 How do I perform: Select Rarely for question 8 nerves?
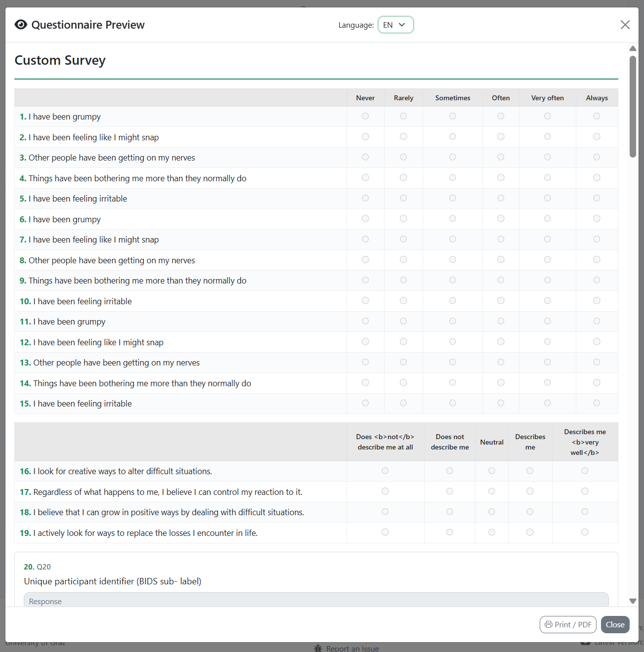403,259
